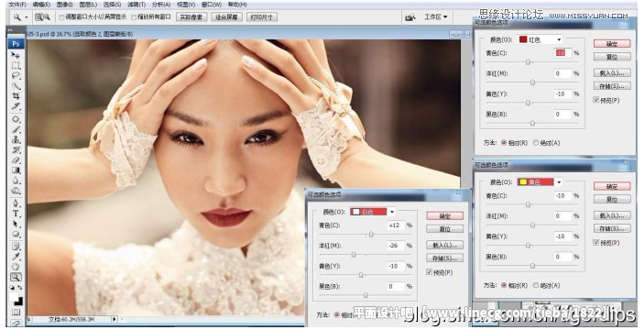
Task: Toggle Preview checkbox in the Whites dialog
Action: click(x=430, y=272)
